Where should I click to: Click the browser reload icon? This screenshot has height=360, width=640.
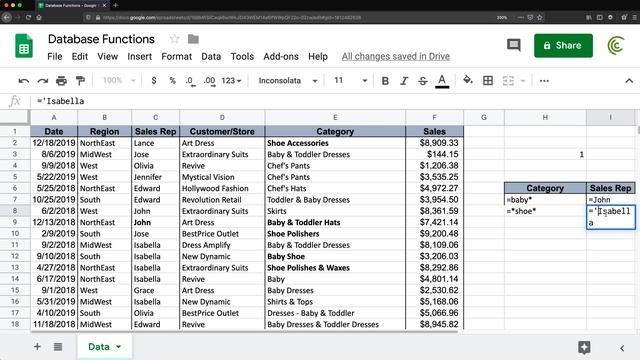[28, 17]
